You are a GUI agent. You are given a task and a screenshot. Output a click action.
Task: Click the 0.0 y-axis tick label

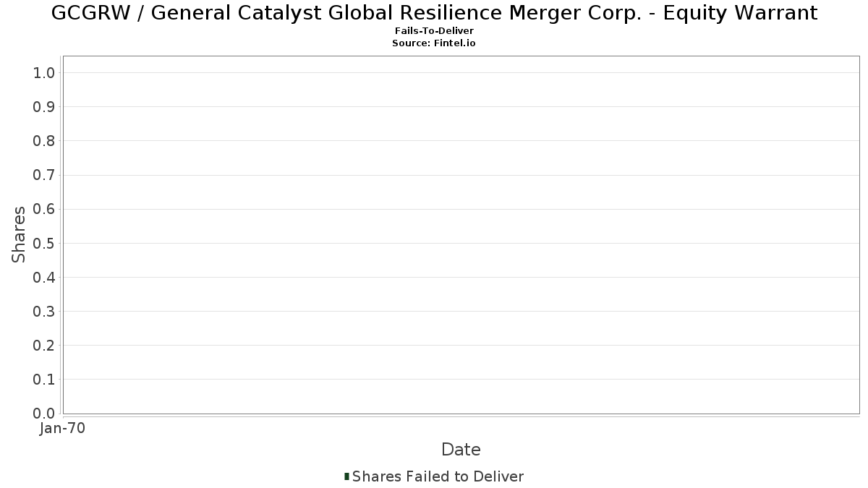[x=44, y=414]
